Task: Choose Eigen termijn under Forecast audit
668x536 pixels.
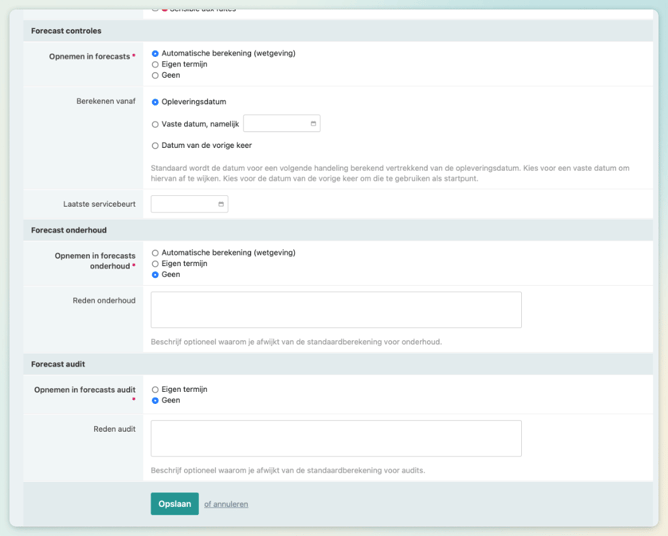Action: click(x=155, y=389)
